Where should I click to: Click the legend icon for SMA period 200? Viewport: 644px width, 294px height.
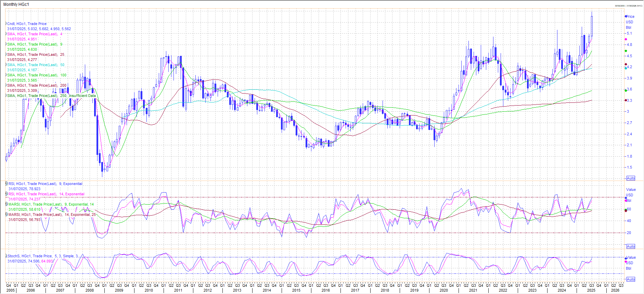[6, 85]
